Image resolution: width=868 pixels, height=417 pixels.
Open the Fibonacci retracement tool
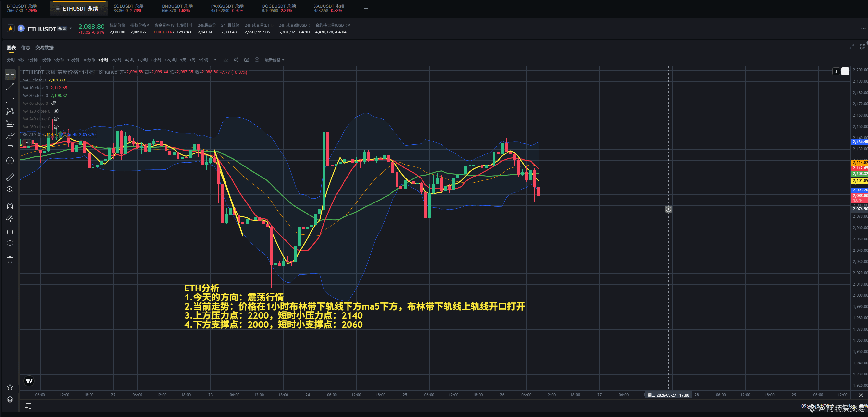click(x=10, y=124)
